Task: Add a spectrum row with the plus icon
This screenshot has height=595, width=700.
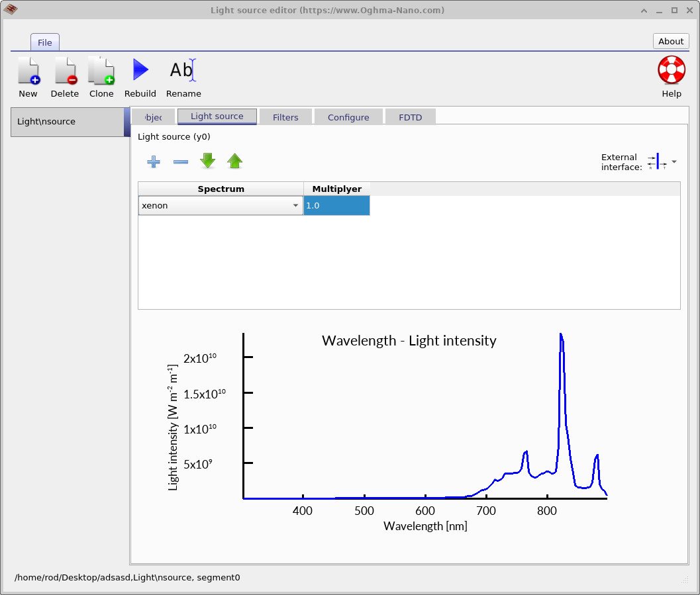Action: pyautogui.click(x=154, y=161)
